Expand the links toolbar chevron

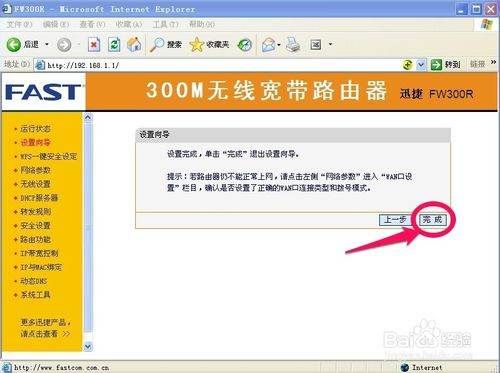[x=493, y=62]
